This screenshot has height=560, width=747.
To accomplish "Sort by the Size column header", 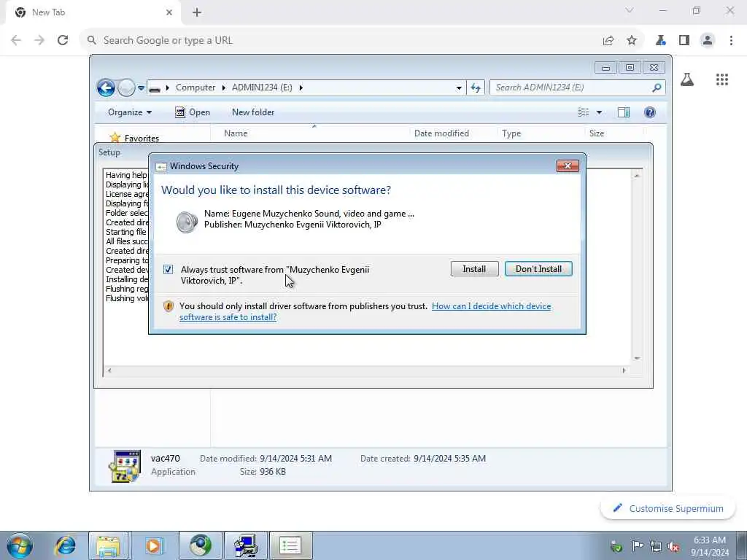I will point(597,133).
